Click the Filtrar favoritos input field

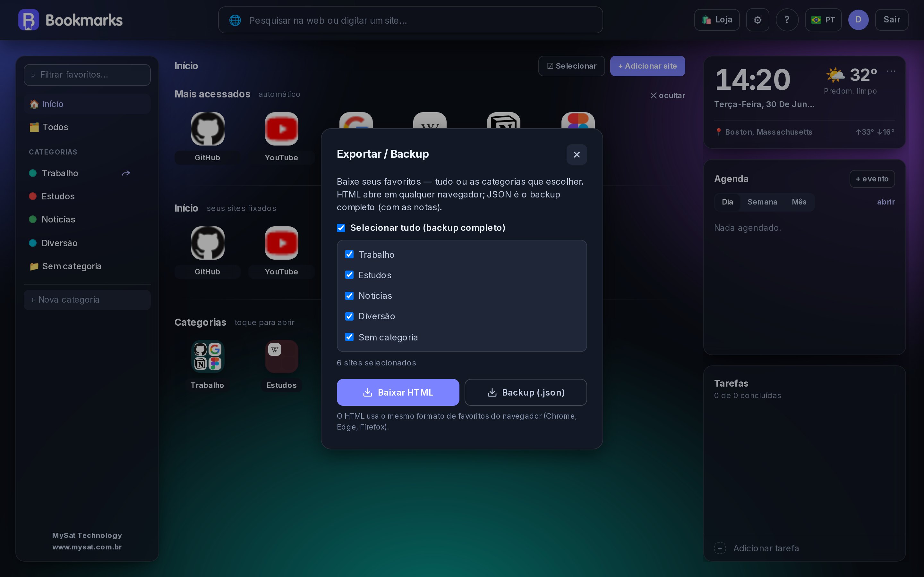[87, 75]
